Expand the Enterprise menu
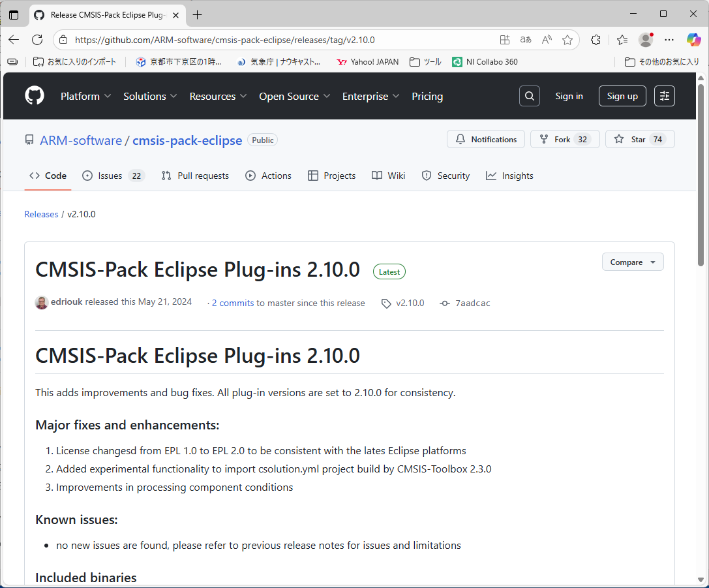Screen dimensions: 709x588 [370, 97]
